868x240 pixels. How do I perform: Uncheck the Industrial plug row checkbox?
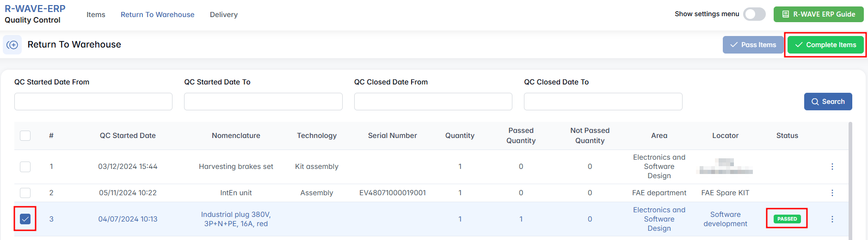pyautogui.click(x=25, y=219)
